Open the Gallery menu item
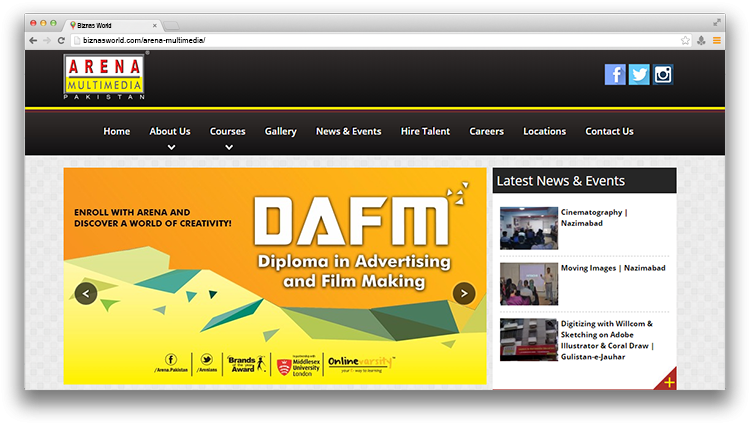750x425 pixels. click(x=280, y=131)
